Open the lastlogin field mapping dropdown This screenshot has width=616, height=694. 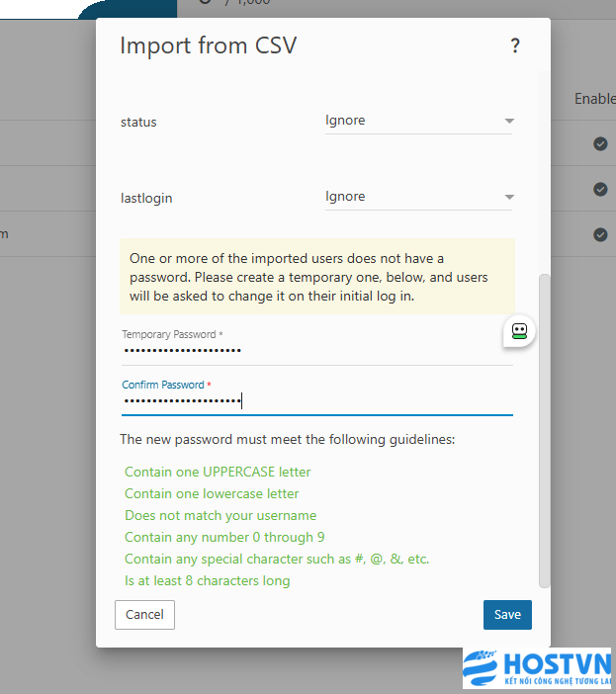pos(419,197)
